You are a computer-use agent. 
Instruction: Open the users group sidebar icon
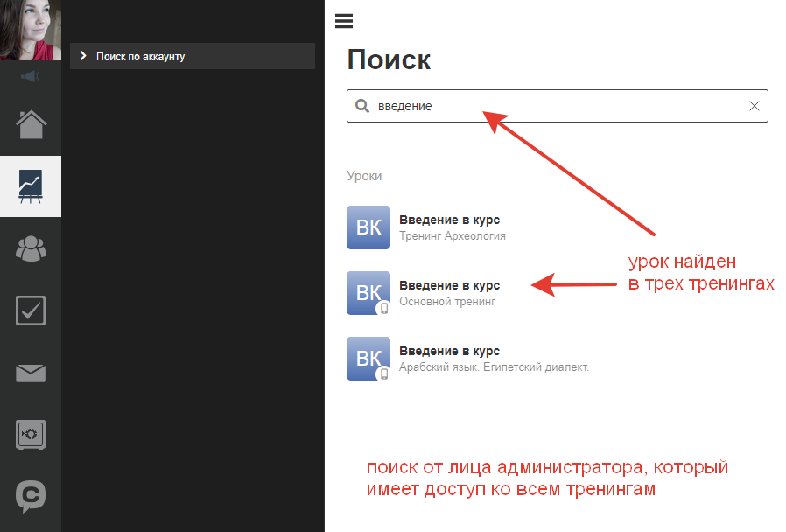coord(32,248)
